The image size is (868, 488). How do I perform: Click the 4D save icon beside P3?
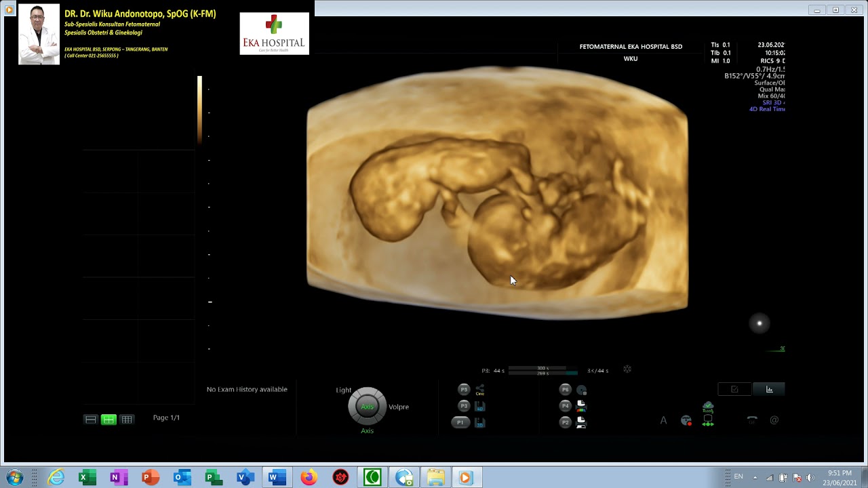pos(480,406)
